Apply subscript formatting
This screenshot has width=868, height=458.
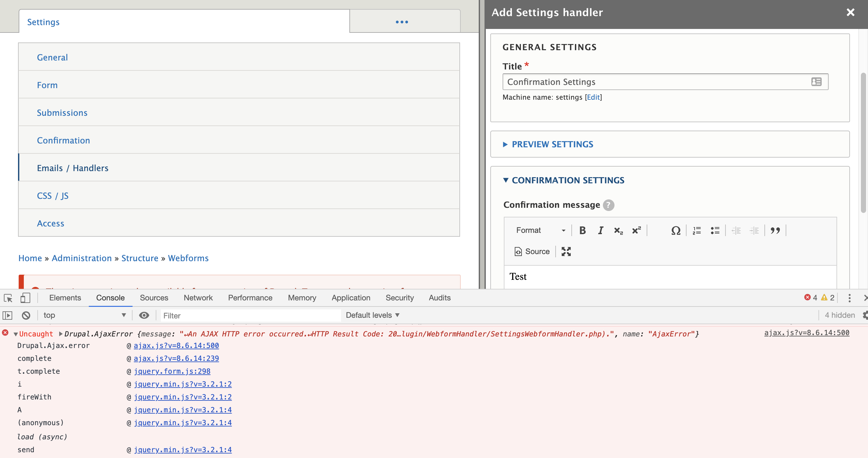pos(618,230)
